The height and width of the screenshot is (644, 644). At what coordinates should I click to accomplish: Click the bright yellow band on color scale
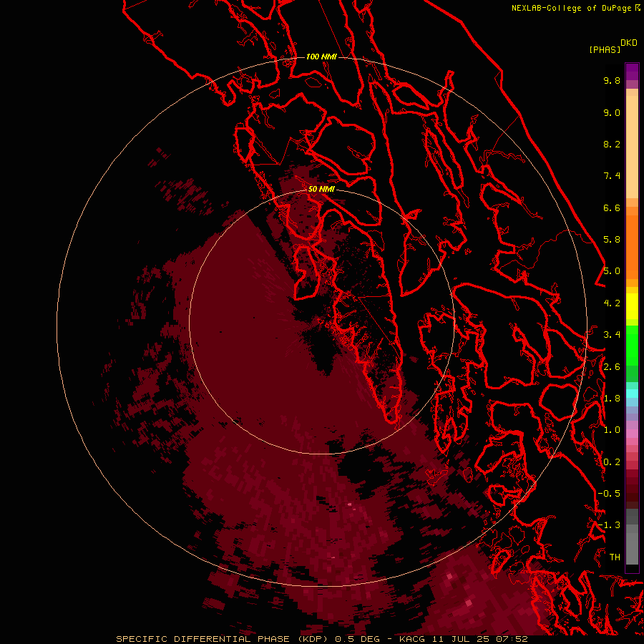coord(632,306)
